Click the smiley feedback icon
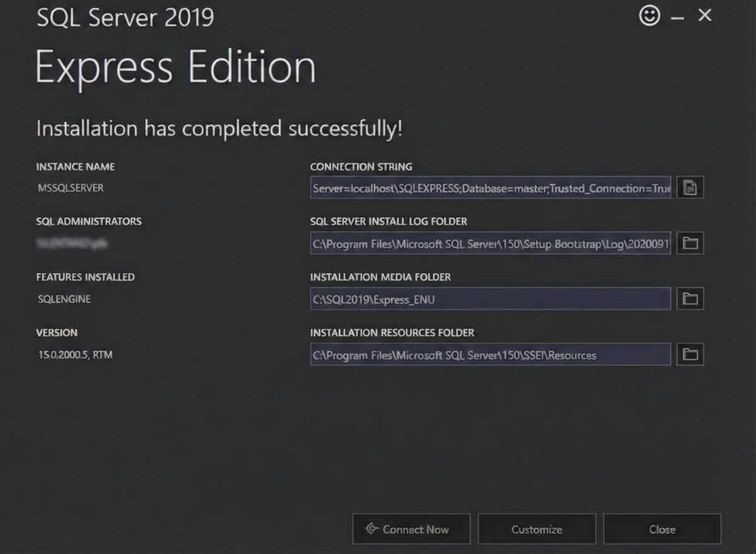Image resolution: width=756 pixels, height=554 pixels. pos(650,16)
